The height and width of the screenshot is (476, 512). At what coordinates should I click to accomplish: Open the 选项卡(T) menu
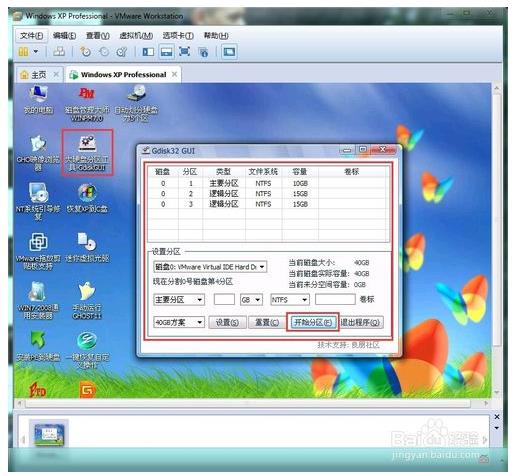click(x=178, y=35)
